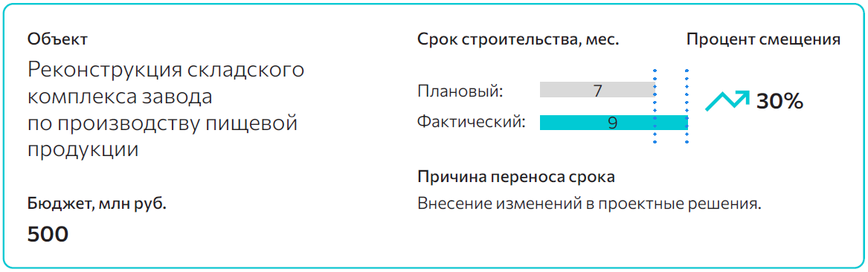Image resolution: width=868 pixels, height=272 pixels.
Task: Click the number 7 in planned bar
Action: 597,90
